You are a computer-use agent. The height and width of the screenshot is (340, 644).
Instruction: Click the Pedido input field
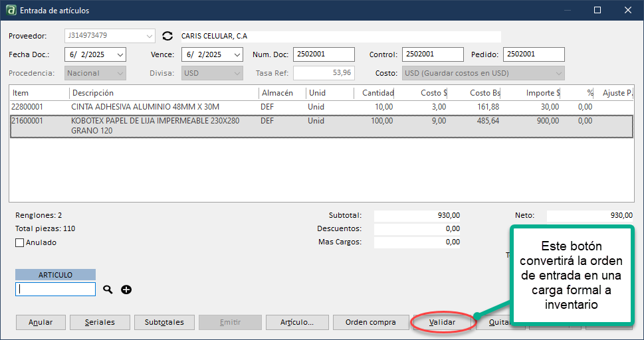click(534, 54)
